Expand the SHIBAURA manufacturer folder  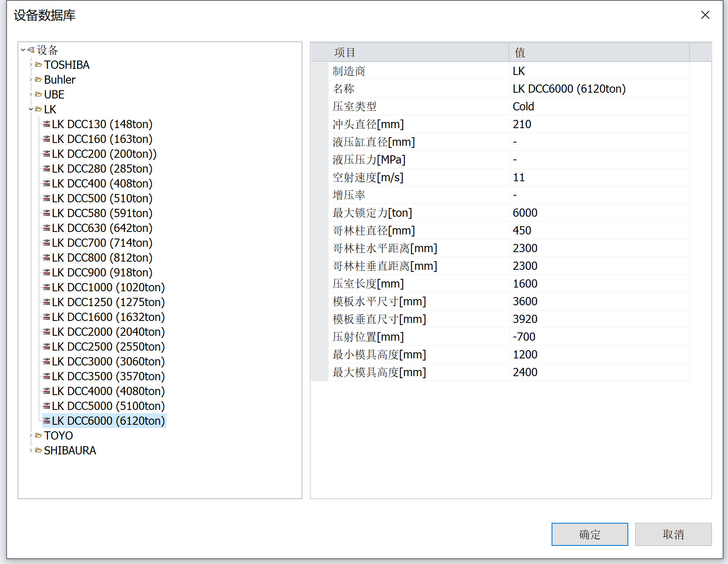(x=31, y=450)
